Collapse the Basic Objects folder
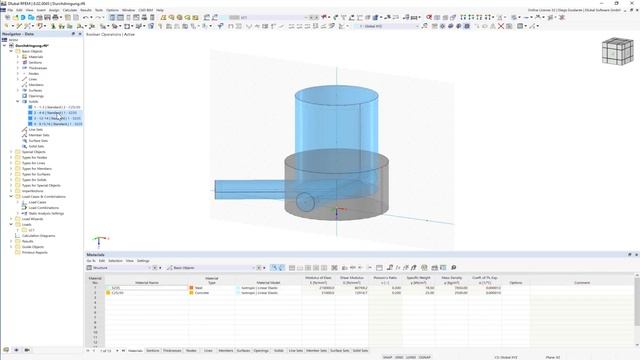 click(x=11, y=51)
